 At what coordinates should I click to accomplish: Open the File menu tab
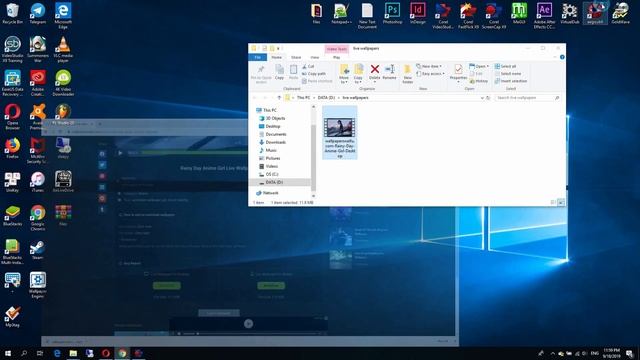[x=258, y=58]
